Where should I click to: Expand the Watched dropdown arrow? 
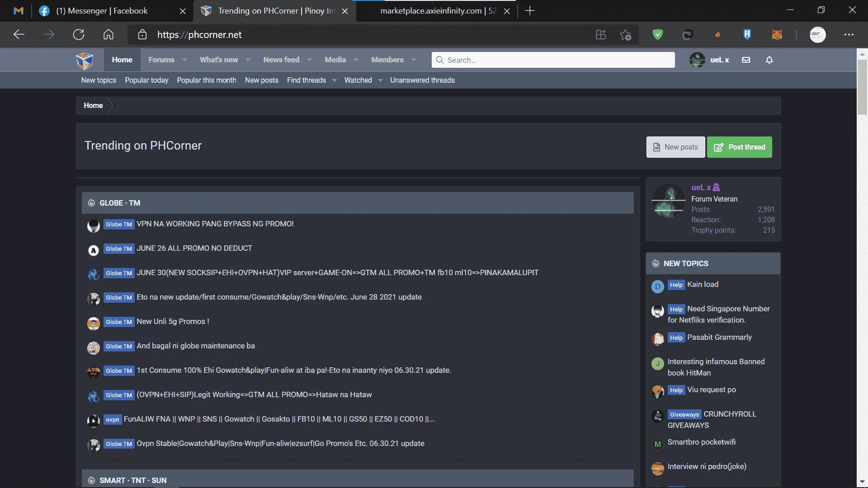coord(380,80)
